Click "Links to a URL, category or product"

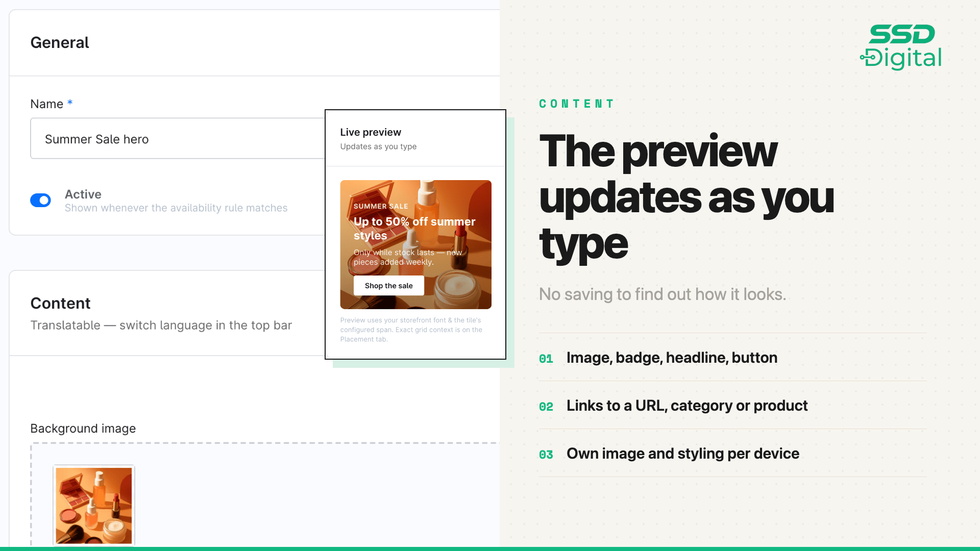(687, 406)
